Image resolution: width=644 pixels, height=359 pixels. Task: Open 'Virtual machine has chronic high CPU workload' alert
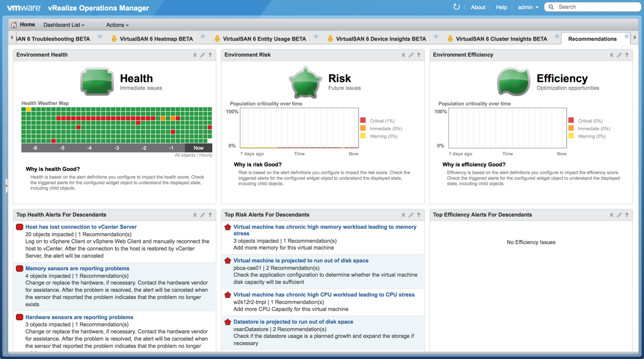(x=324, y=295)
